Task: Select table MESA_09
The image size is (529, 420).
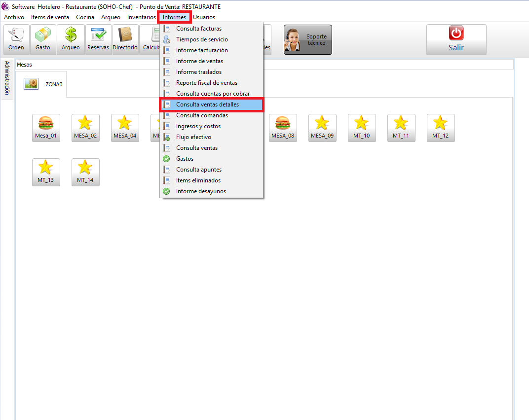Action: click(322, 128)
